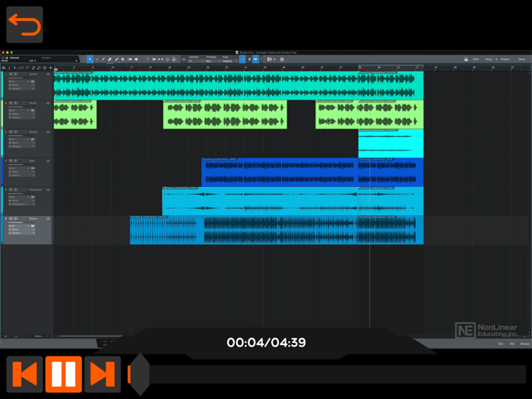Click the question mark help icon
This screenshot has height=399, width=532.
[147, 59]
